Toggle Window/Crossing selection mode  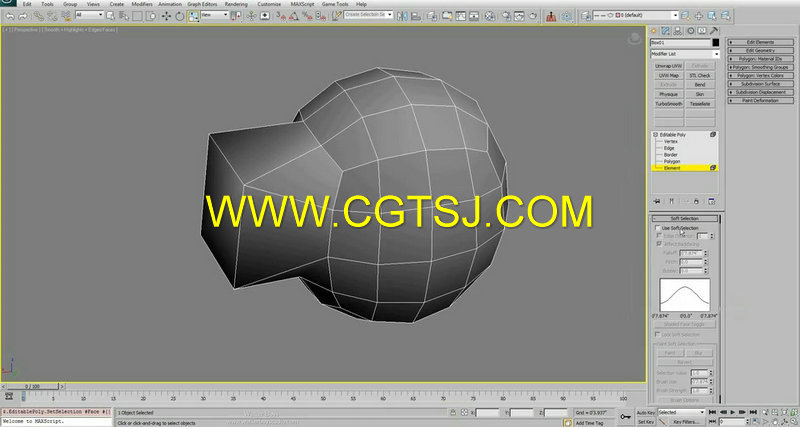click(x=151, y=16)
